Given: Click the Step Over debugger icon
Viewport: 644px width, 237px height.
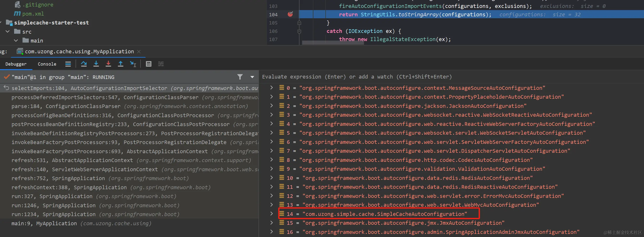Looking at the screenshot, I should (x=84, y=64).
